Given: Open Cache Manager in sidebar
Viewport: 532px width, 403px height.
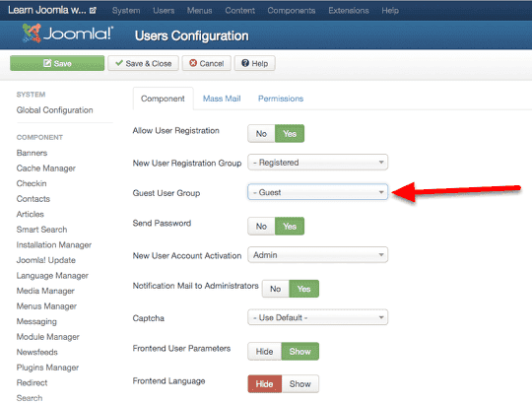Looking at the screenshot, I should (46, 168).
